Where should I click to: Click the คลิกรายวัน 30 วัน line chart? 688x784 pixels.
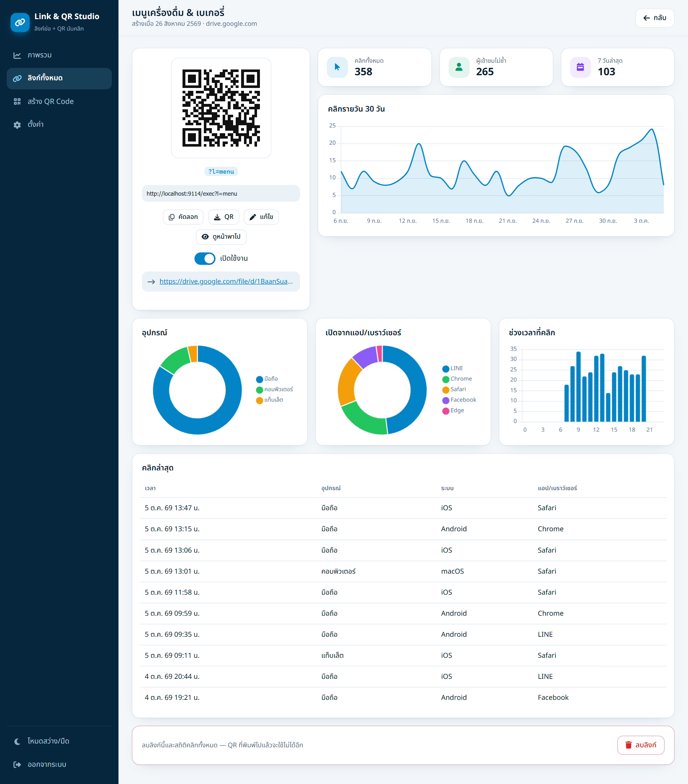(x=496, y=173)
